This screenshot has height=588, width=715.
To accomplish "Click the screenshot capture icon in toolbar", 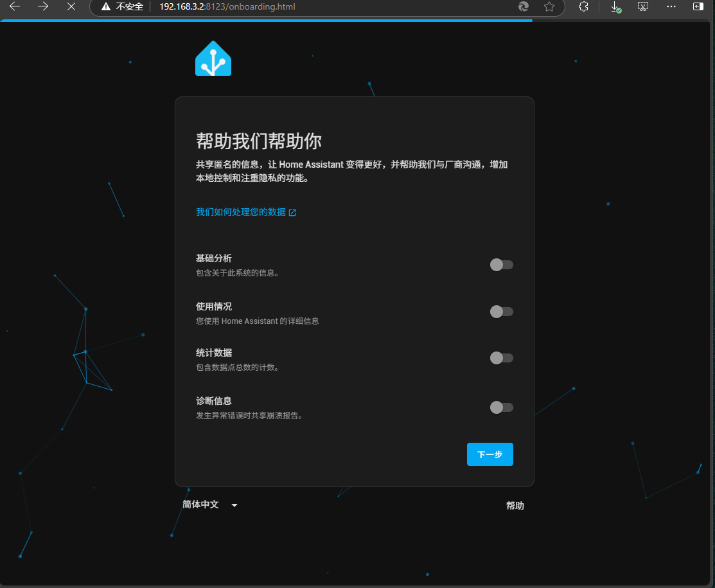I will coord(643,6).
